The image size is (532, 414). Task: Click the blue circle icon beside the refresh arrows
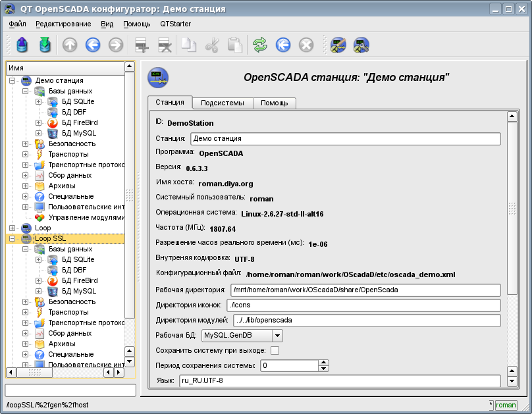pos(283,45)
